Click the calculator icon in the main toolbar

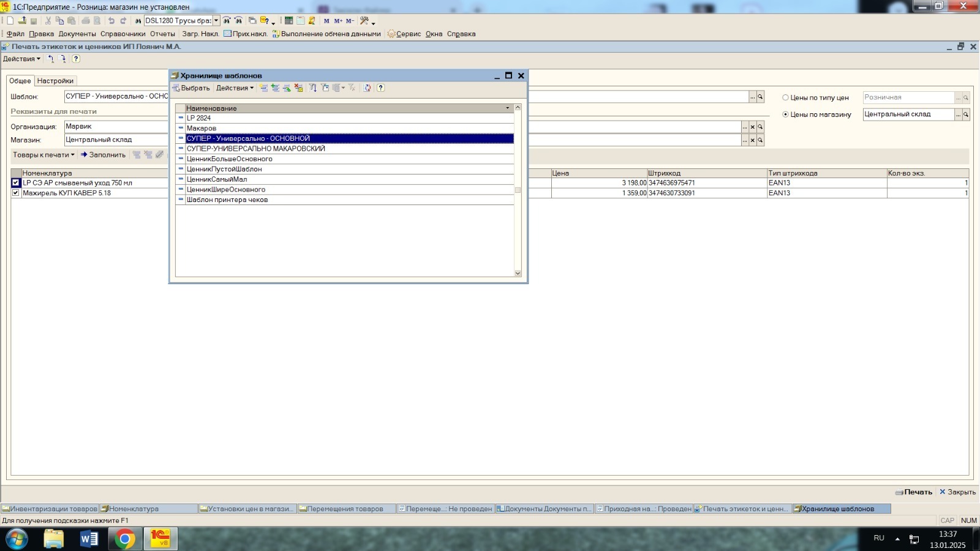click(x=288, y=21)
